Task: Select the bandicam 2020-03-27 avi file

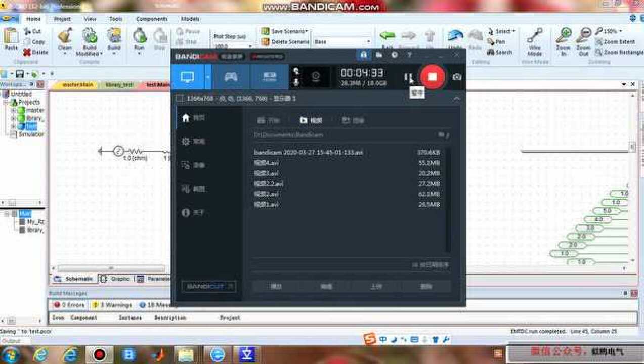Action: coord(308,152)
